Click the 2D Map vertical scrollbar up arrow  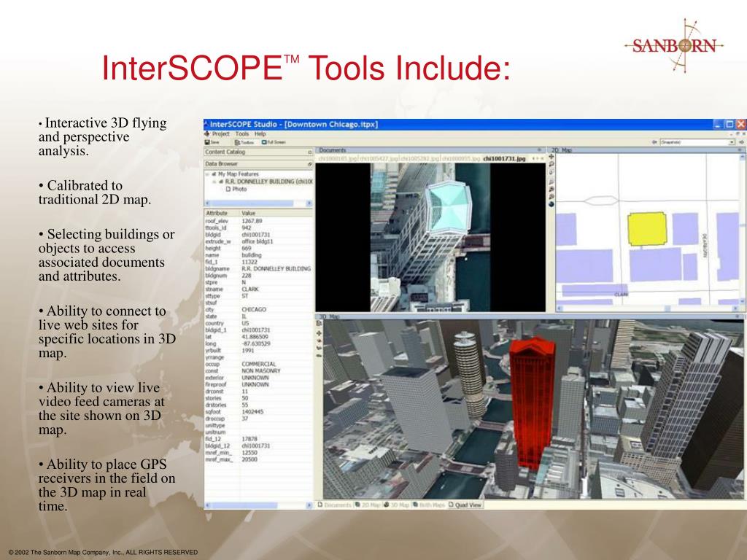[x=743, y=157]
